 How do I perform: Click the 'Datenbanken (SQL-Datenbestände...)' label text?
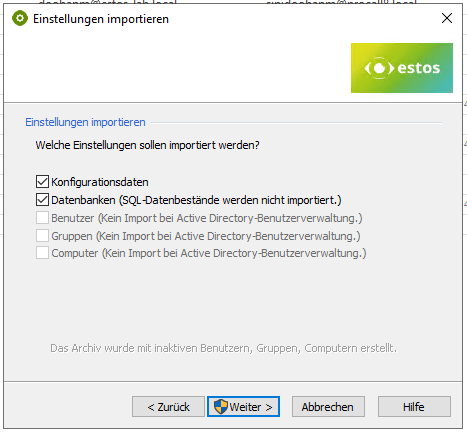[x=196, y=200]
